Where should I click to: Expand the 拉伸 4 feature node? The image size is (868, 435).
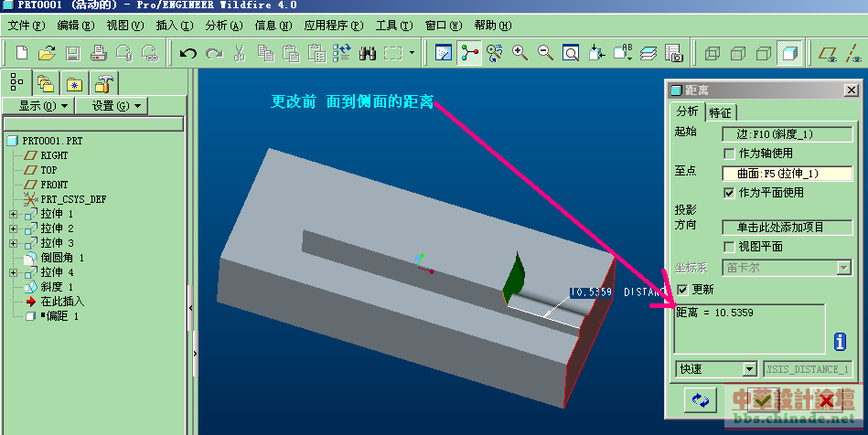pos(14,272)
